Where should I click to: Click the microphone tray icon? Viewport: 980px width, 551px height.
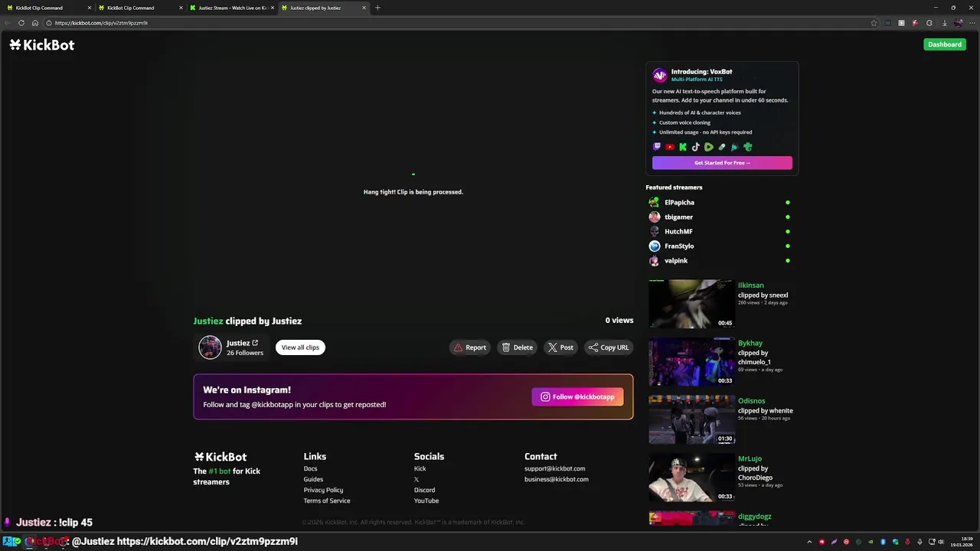tap(920, 542)
